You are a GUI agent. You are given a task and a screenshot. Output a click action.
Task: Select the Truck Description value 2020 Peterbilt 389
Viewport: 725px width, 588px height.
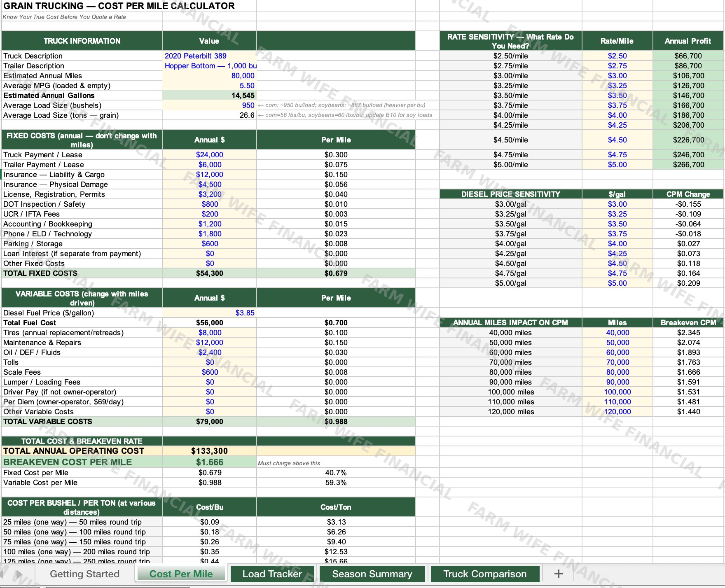point(210,56)
